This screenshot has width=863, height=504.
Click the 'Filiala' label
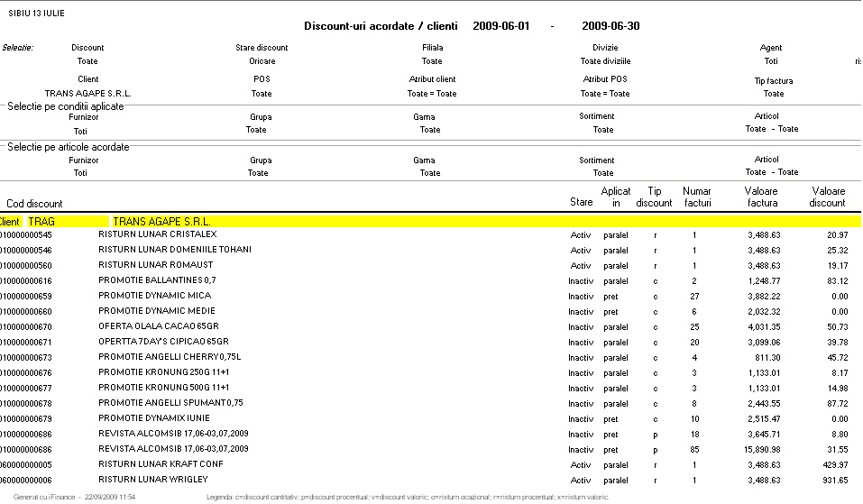433,48
